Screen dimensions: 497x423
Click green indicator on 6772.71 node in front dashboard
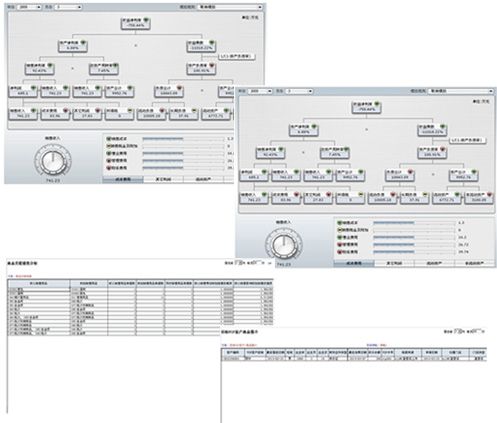tap(457, 195)
